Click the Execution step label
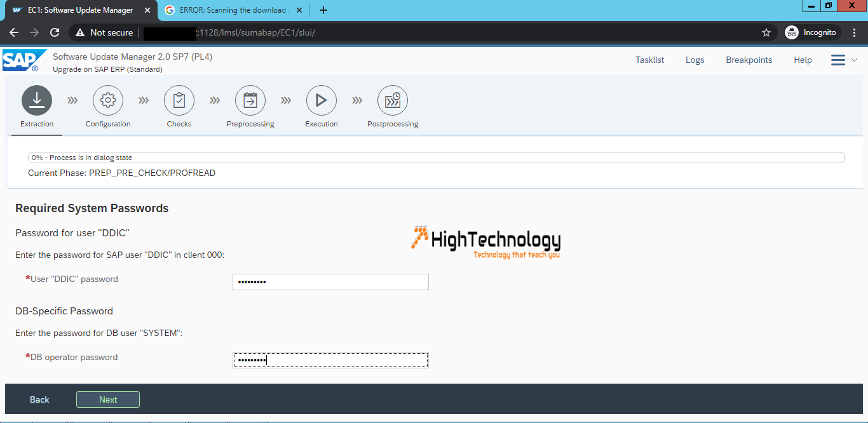The image size is (868, 423). point(322,124)
